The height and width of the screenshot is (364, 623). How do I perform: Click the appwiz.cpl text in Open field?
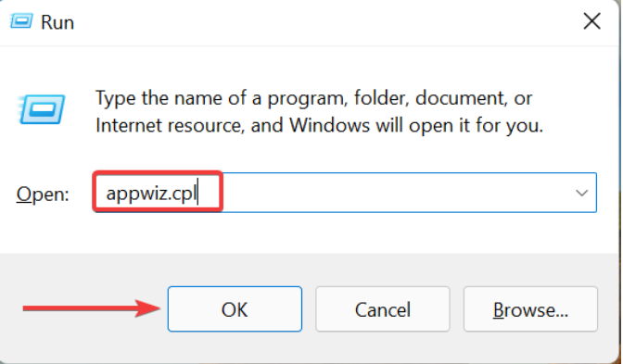(x=151, y=194)
